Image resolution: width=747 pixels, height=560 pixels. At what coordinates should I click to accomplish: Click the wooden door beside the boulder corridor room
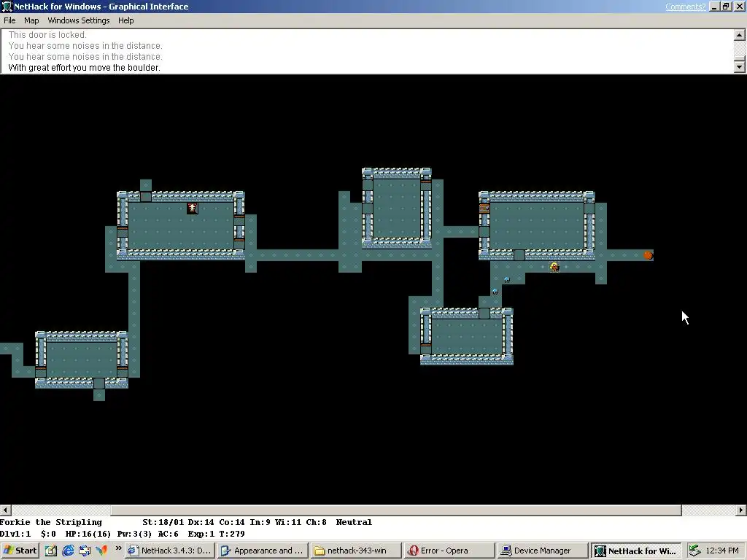coord(484,209)
